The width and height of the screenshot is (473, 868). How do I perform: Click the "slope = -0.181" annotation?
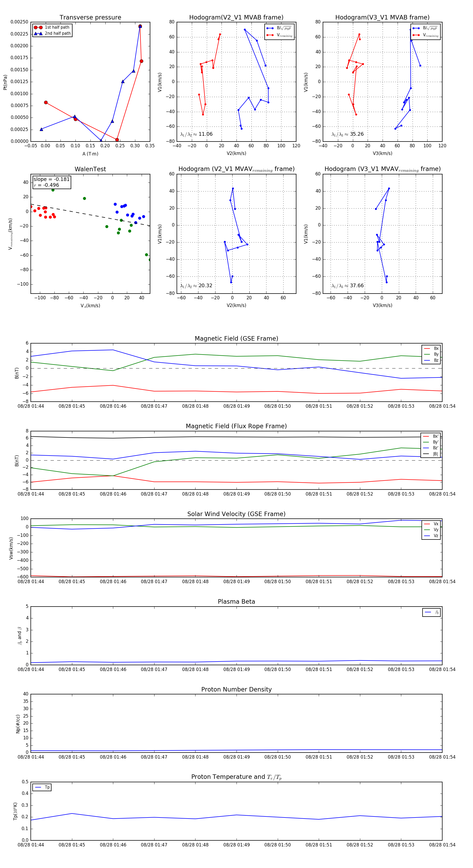click(52, 179)
